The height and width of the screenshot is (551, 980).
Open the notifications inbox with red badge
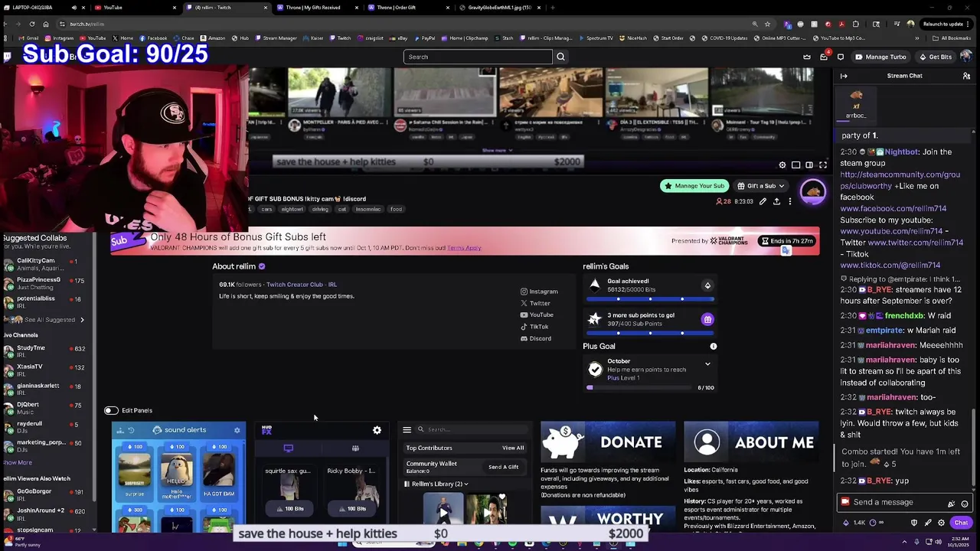(824, 57)
